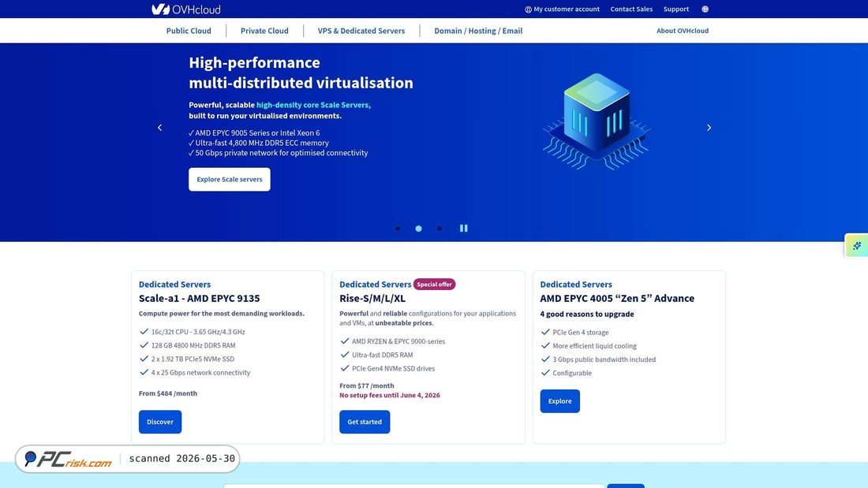Open VPS & Dedicated Servers menu
The width and height of the screenshot is (868, 488).
(361, 31)
